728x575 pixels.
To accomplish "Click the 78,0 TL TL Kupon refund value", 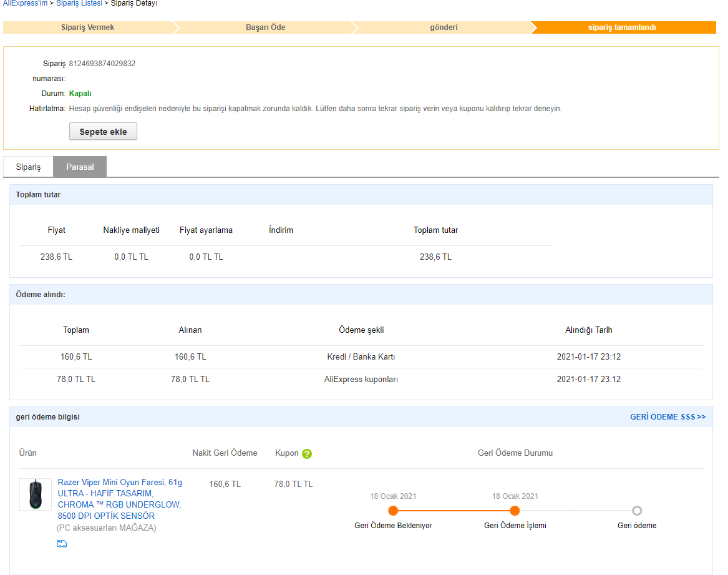I will 293,484.
